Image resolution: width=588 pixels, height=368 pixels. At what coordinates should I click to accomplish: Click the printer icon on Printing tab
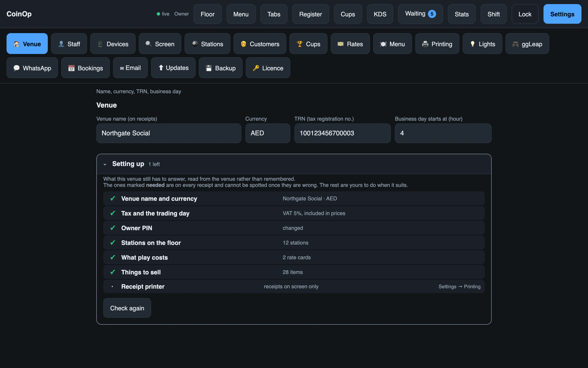click(425, 44)
